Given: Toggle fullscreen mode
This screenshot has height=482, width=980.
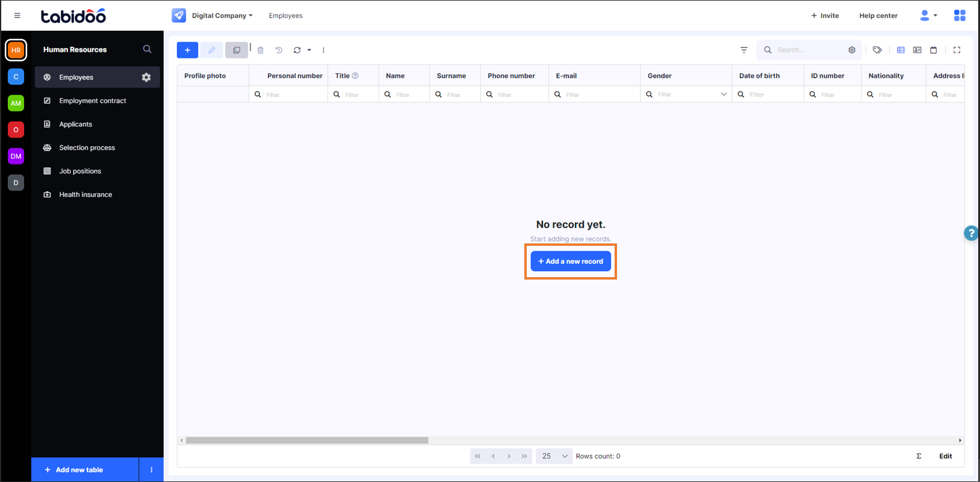Looking at the screenshot, I should click(957, 50).
